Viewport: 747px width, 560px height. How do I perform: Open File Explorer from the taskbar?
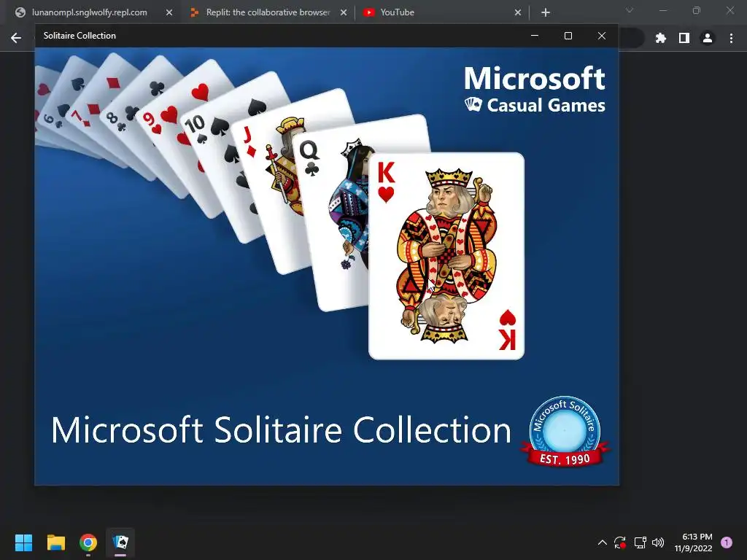pyautogui.click(x=55, y=542)
